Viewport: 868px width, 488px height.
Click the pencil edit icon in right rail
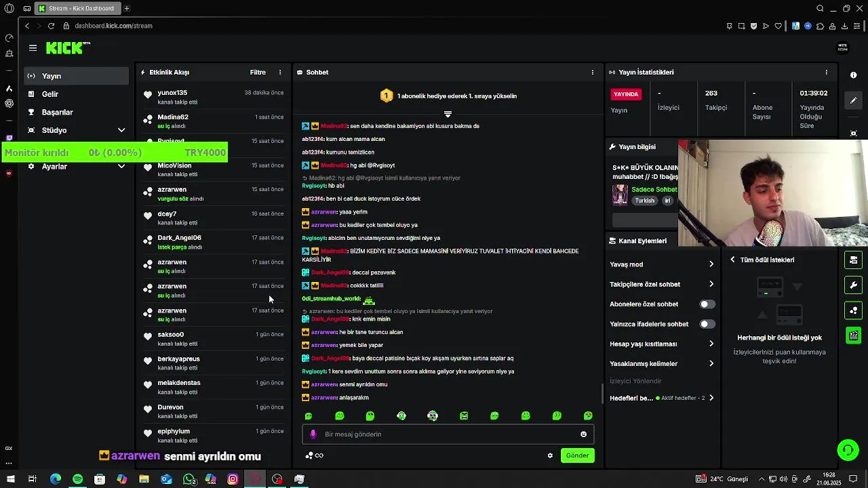point(854,100)
